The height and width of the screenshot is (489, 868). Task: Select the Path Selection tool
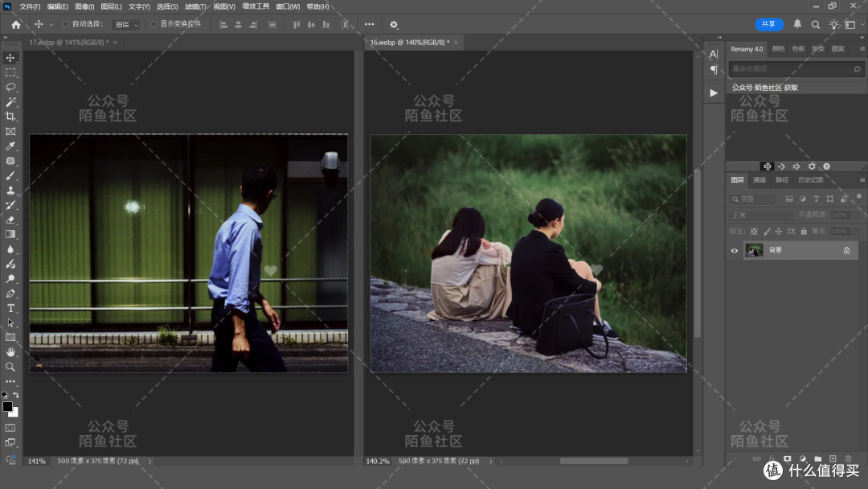[10, 323]
